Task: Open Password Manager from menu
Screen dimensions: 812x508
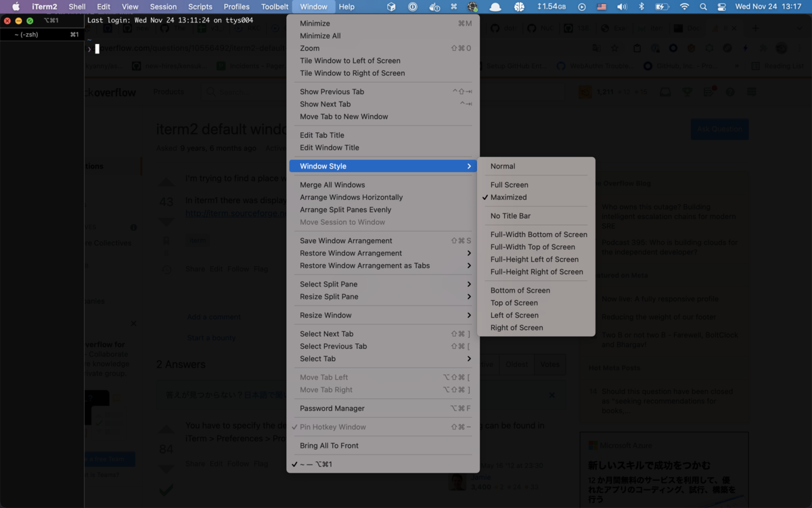Action: coord(383,408)
